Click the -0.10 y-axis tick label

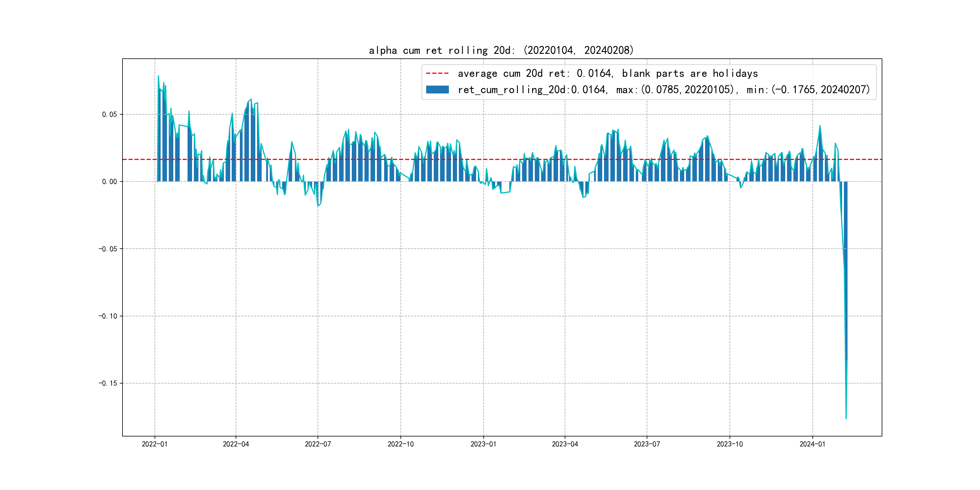108,316
